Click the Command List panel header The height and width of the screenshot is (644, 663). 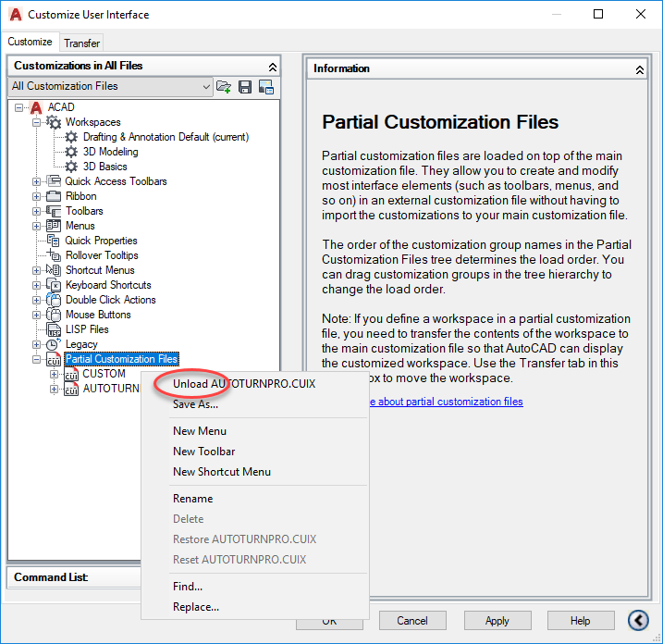74,577
